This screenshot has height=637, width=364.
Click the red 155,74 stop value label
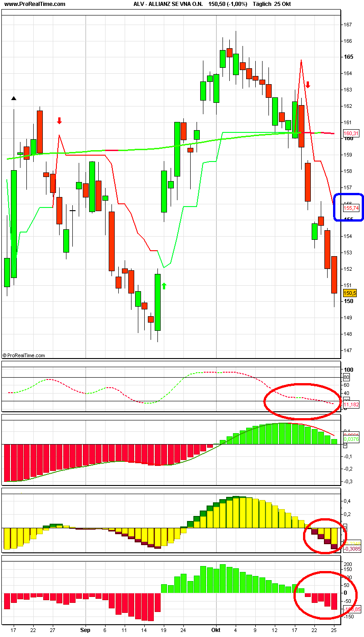click(x=351, y=208)
